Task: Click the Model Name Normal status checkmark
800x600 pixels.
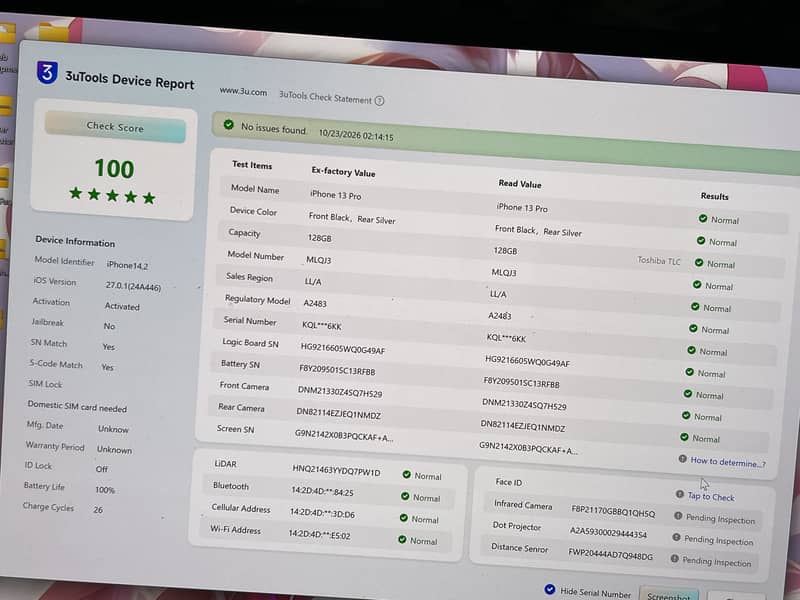Action: pyautogui.click(x=703, y=218)
